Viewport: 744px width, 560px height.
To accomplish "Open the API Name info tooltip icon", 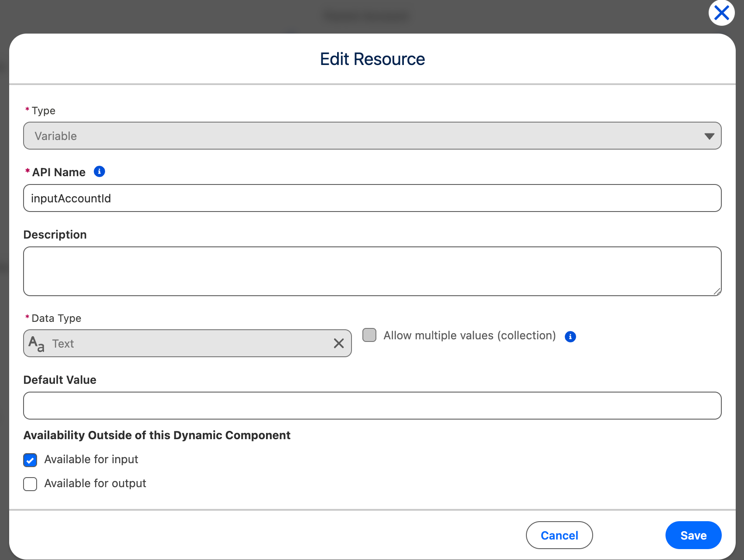I will pos(99,171).
